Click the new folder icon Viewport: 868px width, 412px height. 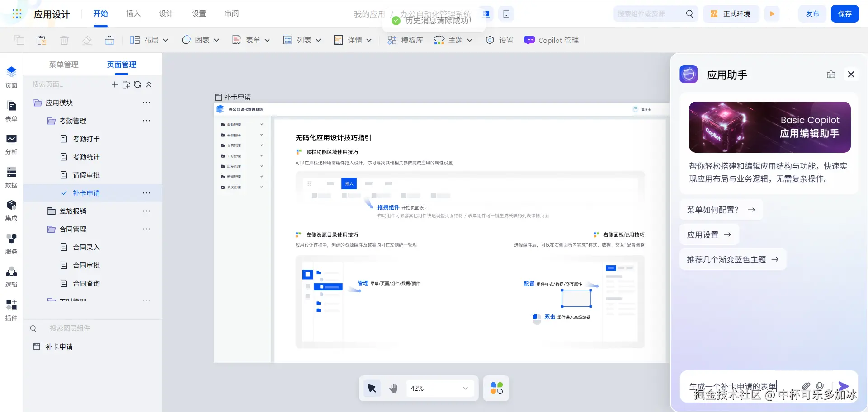point(126,84)
